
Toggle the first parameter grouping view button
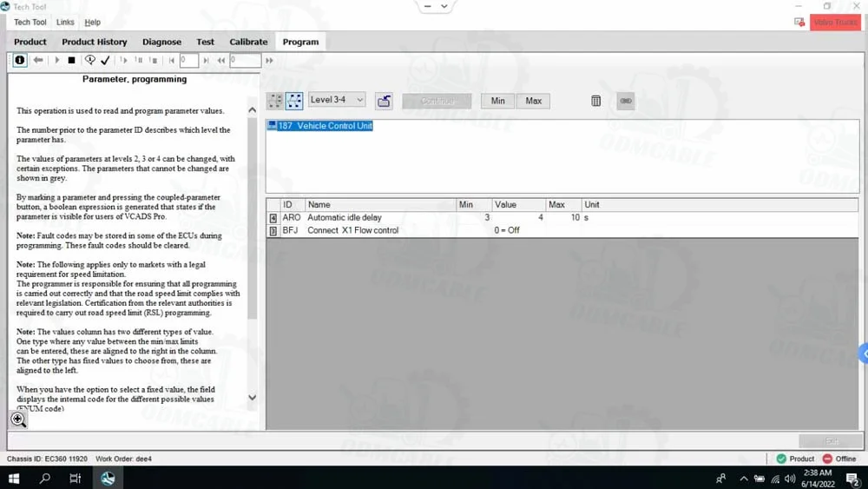pos(275,101)
